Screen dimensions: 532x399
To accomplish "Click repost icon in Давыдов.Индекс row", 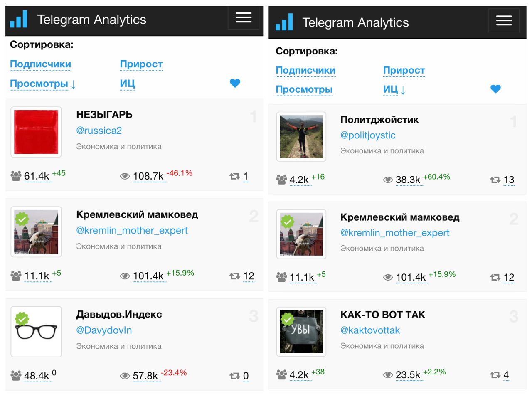I will coord(235,376).
